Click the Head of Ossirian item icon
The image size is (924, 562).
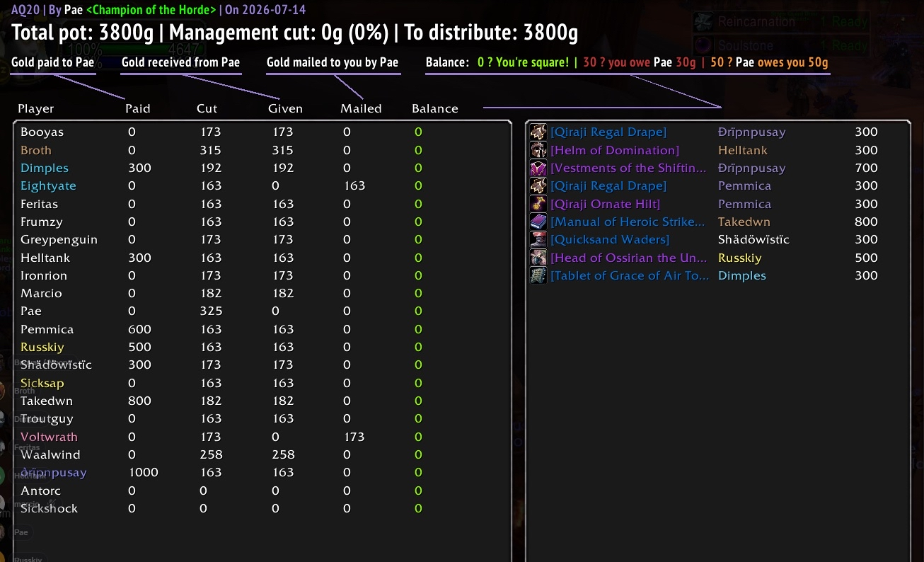538,258
